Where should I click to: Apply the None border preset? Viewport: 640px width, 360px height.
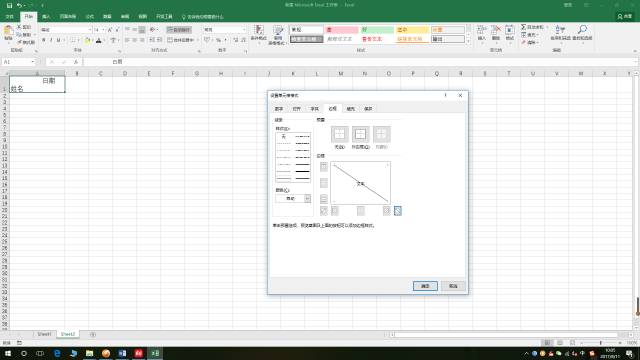(x=340, y=134)
